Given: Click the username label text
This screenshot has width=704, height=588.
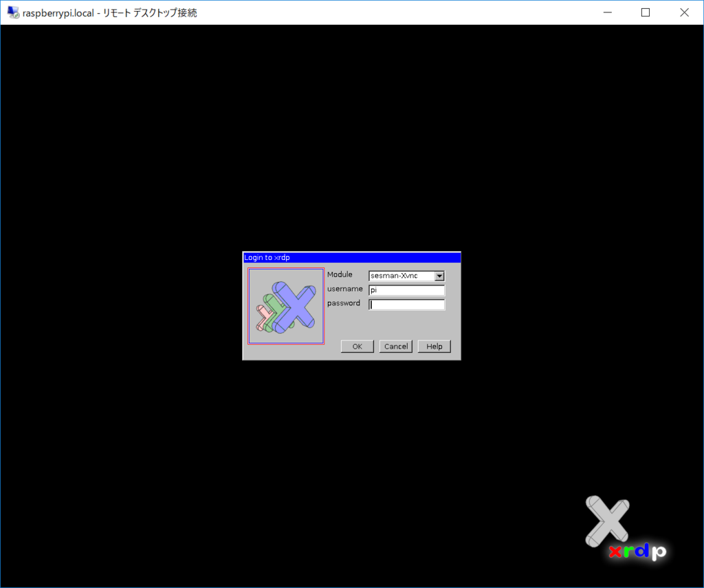Looking at the screenshot, I should click(x=345, y=289).
